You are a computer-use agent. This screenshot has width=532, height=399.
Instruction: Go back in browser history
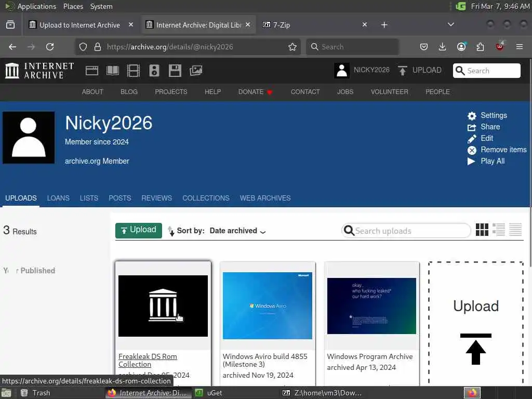(x=12, y=47)
